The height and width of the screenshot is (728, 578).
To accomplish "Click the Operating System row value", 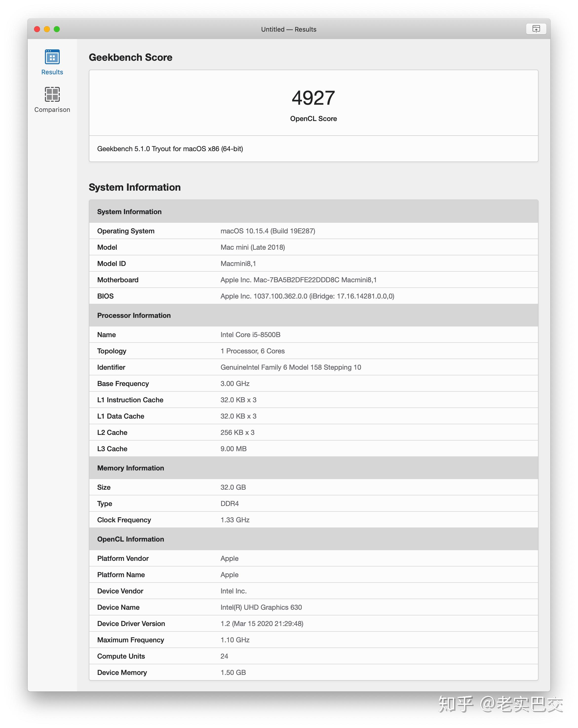I will point(268,231).
